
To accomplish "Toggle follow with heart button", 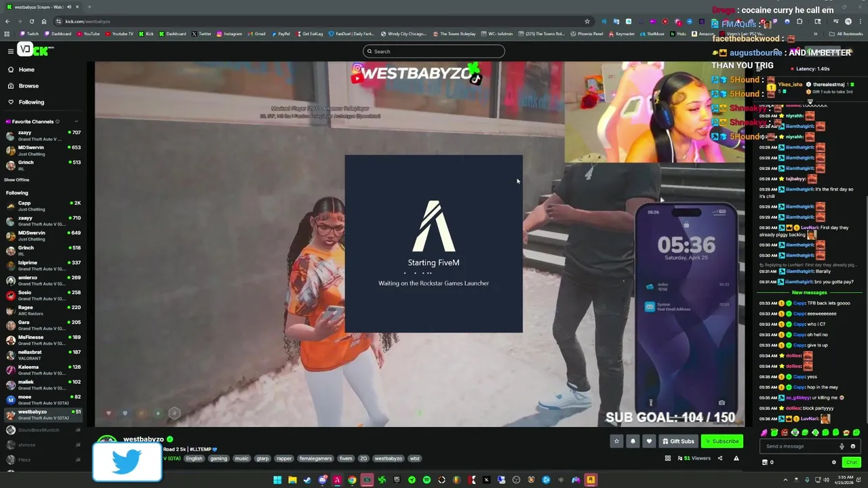I will click(x=649, y=441).
